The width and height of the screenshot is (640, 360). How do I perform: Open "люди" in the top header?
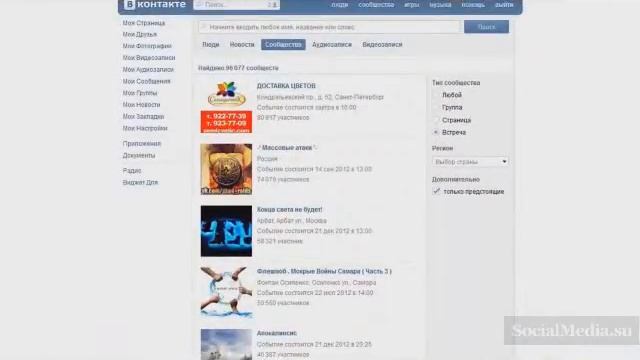[340, 5]
